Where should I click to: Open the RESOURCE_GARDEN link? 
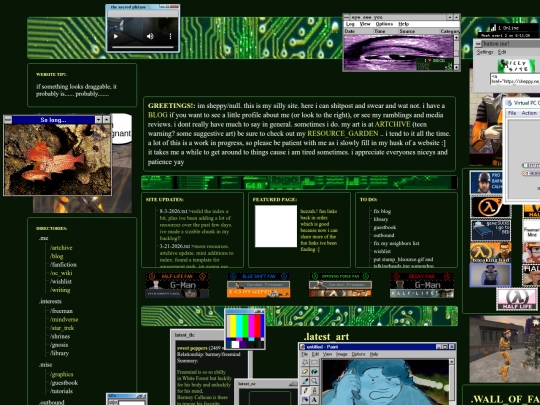point(343,134)
